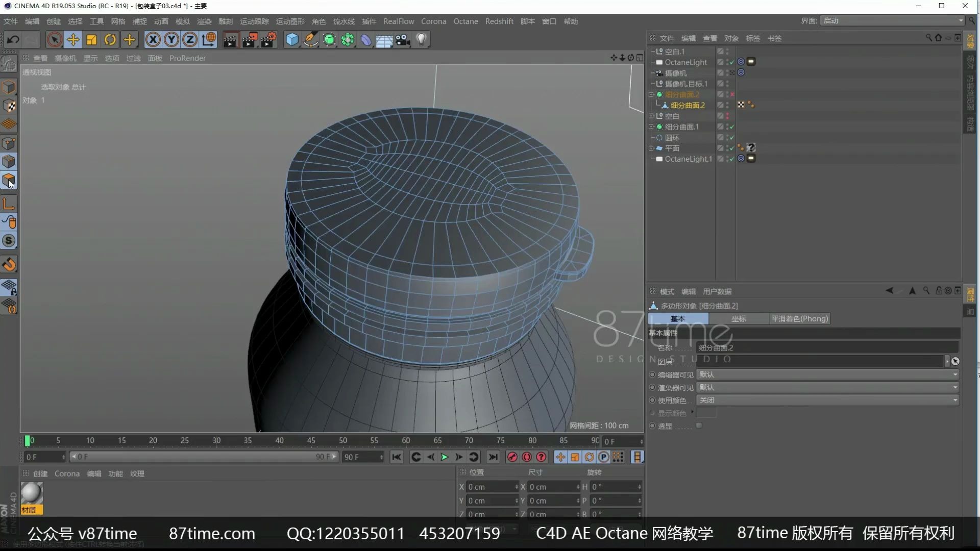Open the Octane menu in the menu bar

click(x=465, y=21)
